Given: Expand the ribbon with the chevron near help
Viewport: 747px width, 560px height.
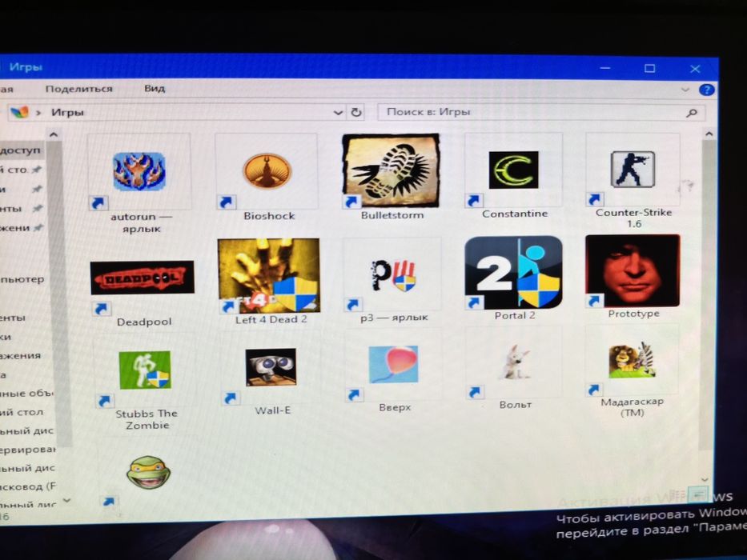Looking at the screenshot, I should coord(685,90).
